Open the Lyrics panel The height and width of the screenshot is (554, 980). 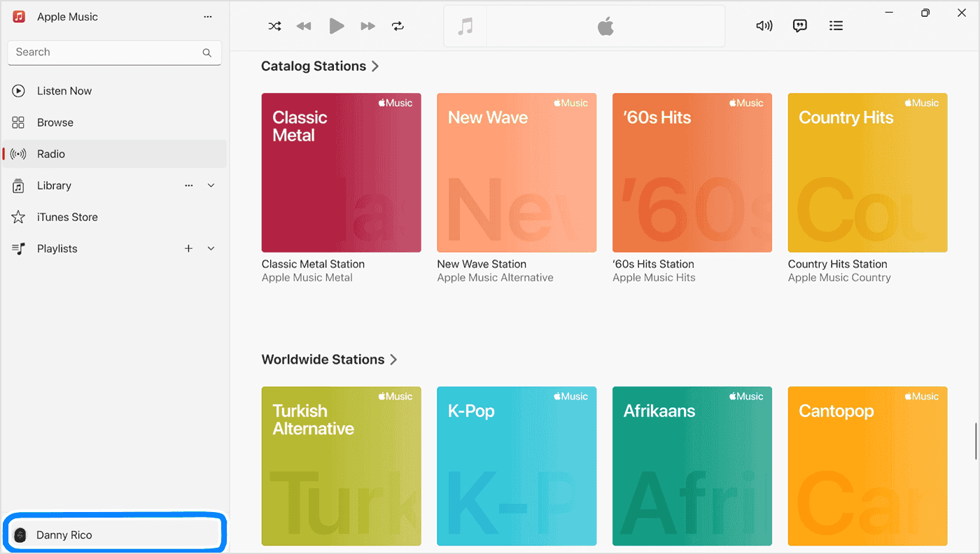(799, 25)
